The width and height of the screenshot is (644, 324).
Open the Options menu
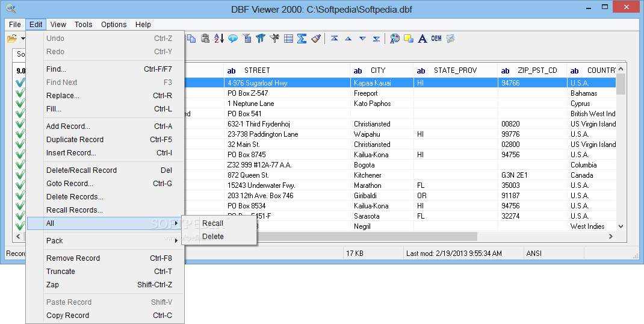(x=114, y=24)
